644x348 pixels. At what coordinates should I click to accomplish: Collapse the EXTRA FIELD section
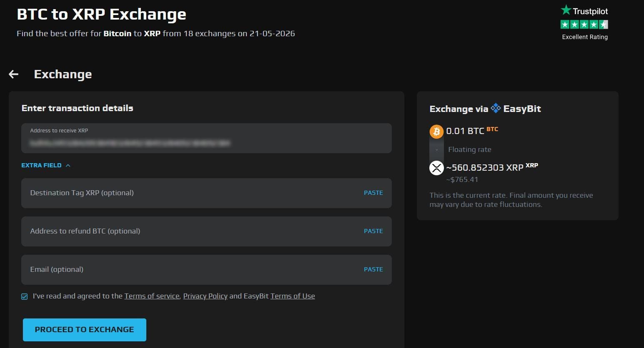click(46, 165)
